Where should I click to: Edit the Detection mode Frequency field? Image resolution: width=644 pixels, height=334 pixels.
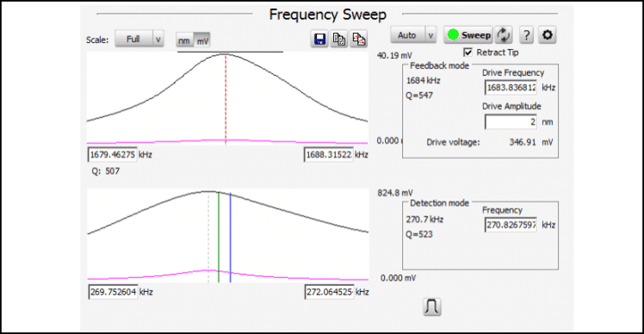coord(511,226)
